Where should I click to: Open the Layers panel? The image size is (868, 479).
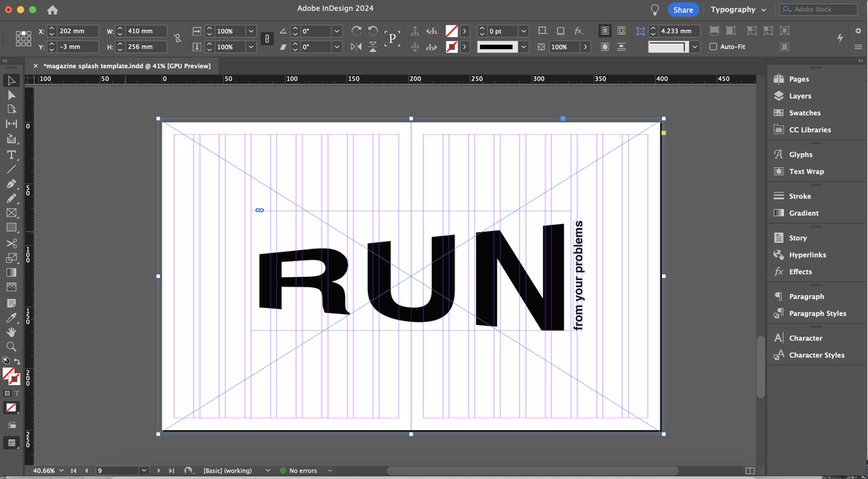tap(800, 95)
